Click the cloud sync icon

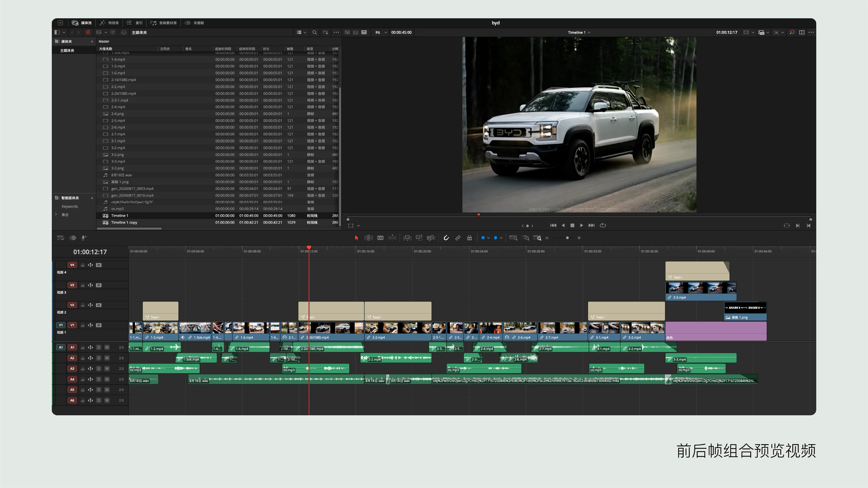coord(124,32)
